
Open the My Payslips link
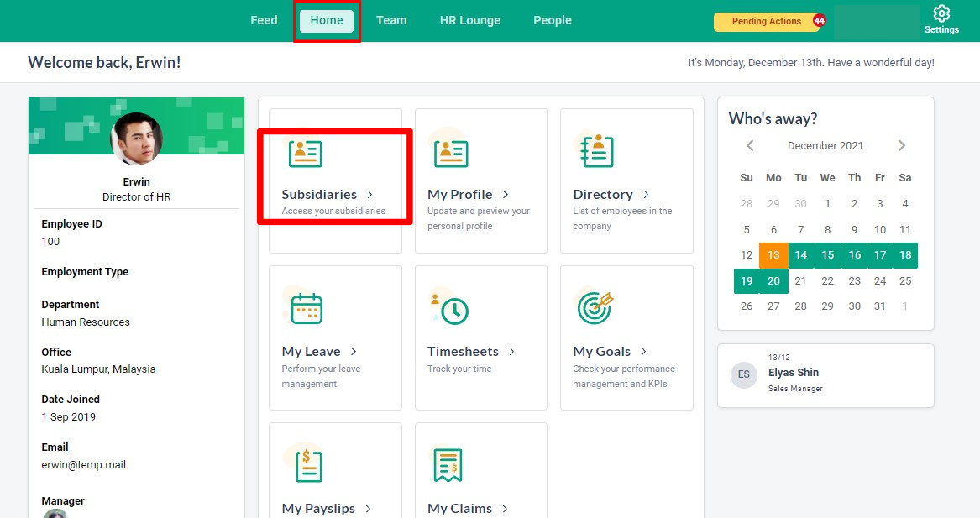point(318,509)
